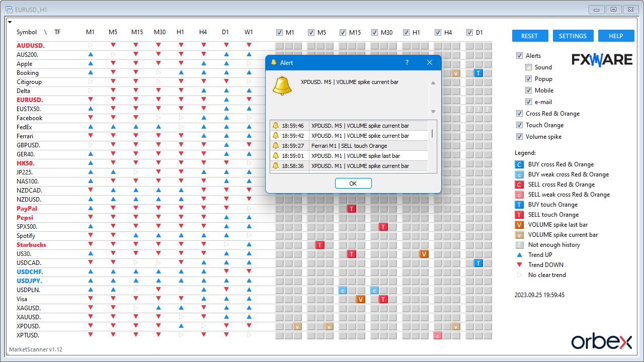644x362 pixels.
Task: Toggle the M1 timeframe column checkbox
Action: click(279, 33)
